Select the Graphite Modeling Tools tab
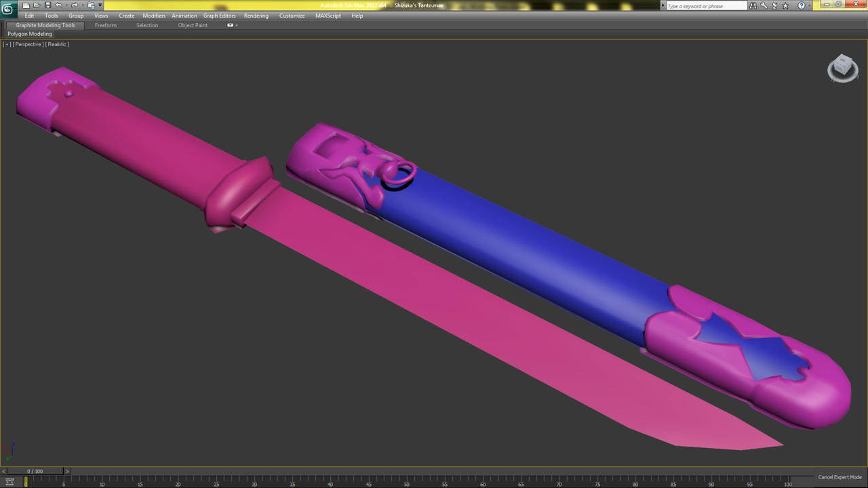 pyautogui.click(x=45, y=25)
